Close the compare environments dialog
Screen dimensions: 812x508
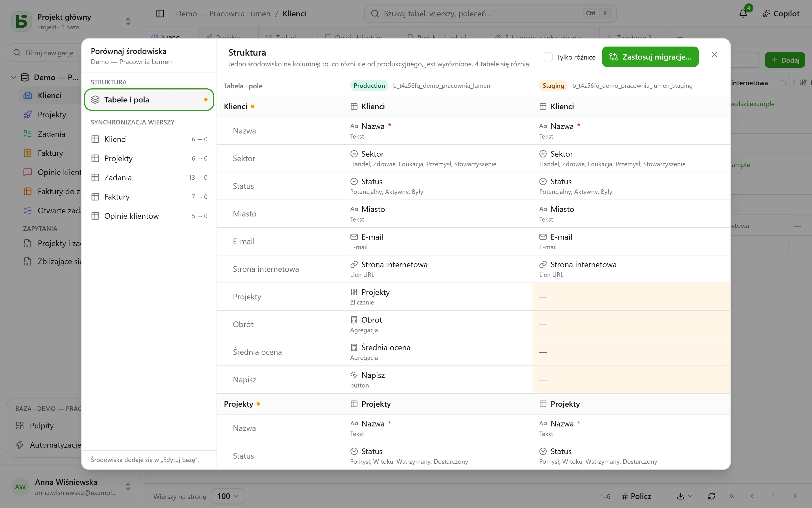coord(714,54)
